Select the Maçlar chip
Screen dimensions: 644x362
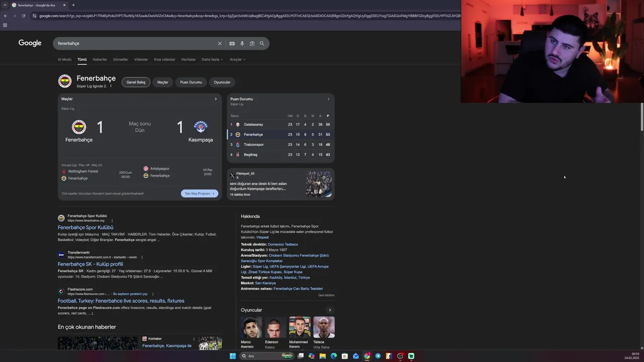point(163,82)
